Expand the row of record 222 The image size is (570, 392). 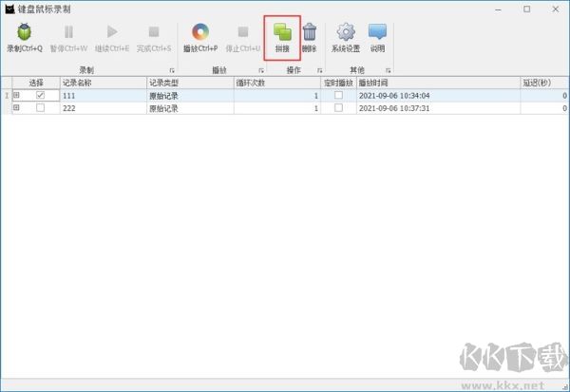click(x=16, y=107)
